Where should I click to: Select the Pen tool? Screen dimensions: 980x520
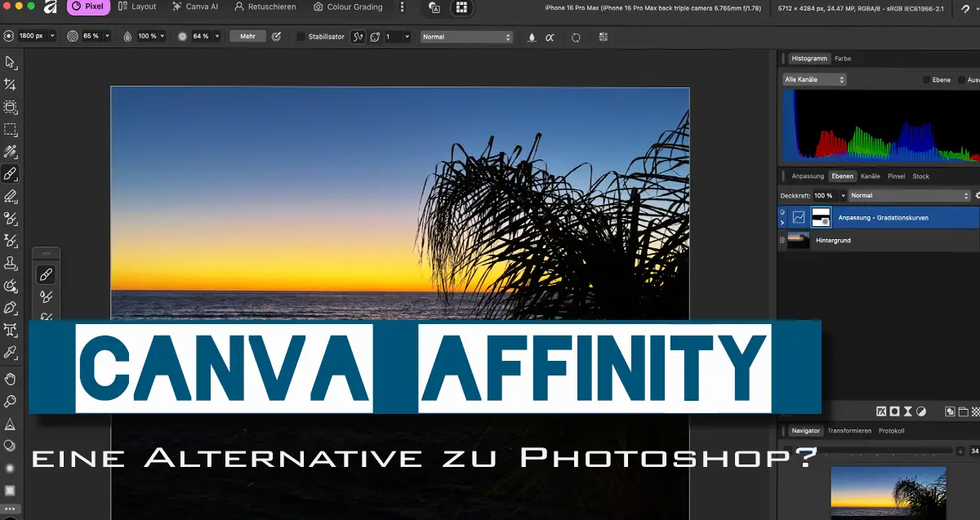(11, 308)
